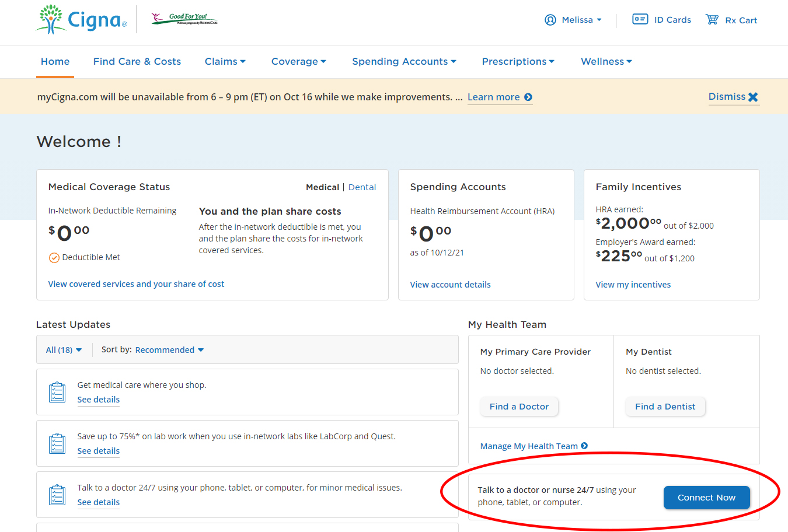The image size is (788, 532).
Task: Click the Learn more link in banner
Action: click(493, 97)
